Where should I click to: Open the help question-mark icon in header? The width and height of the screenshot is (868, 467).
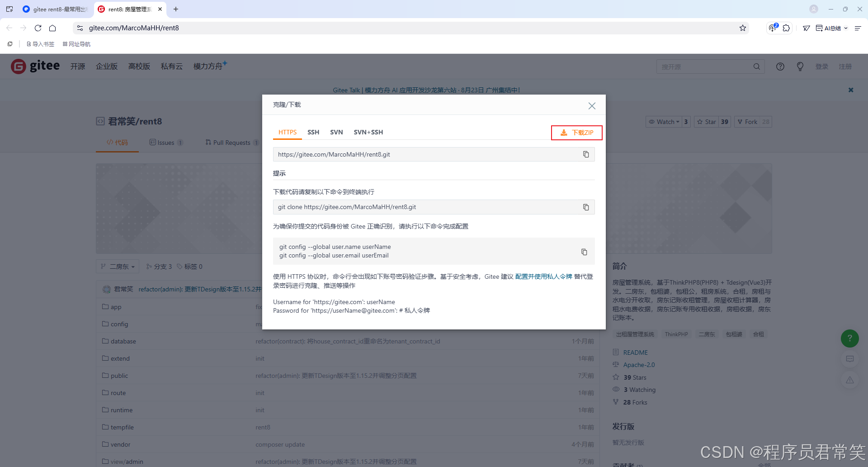click(780, 67)
